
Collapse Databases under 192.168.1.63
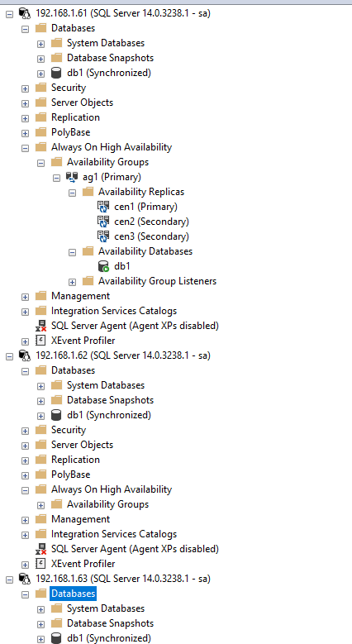point(26,594)
